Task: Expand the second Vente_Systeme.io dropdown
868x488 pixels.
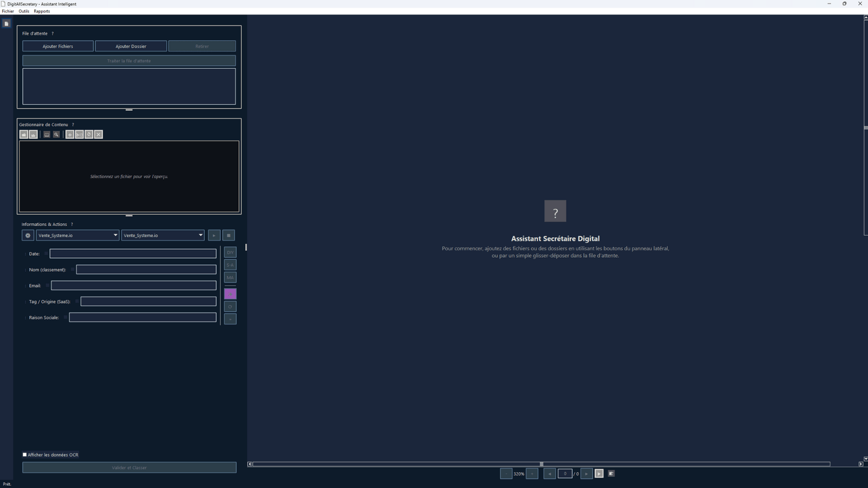Action: (163, 235)
